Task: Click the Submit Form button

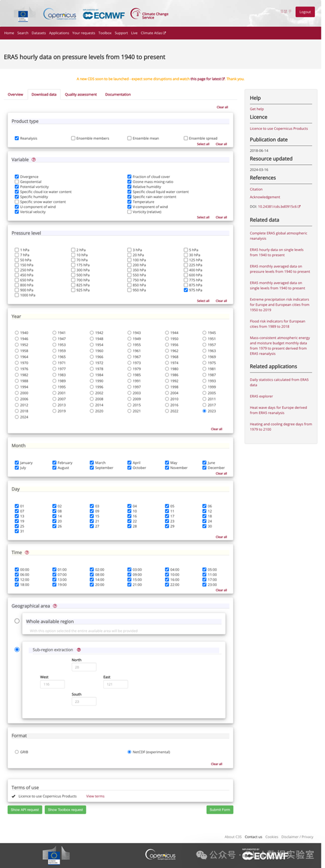Action: click(x=220, y=809)
